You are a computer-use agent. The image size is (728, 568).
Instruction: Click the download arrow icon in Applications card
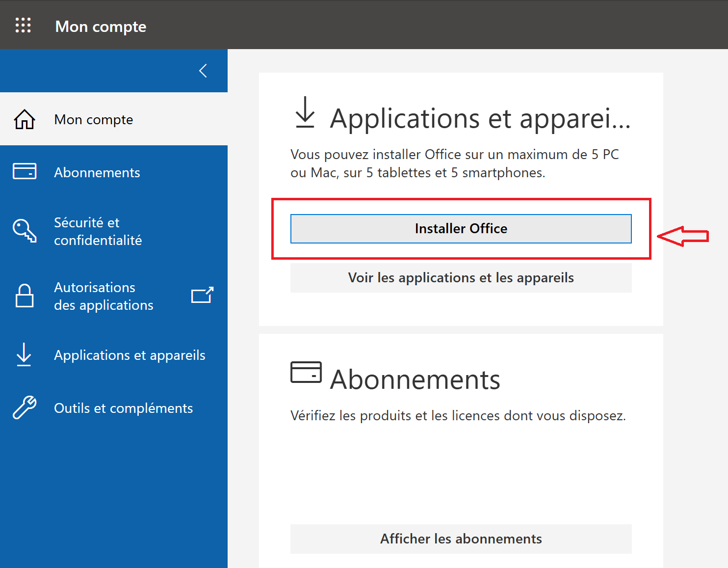(305, 112)
